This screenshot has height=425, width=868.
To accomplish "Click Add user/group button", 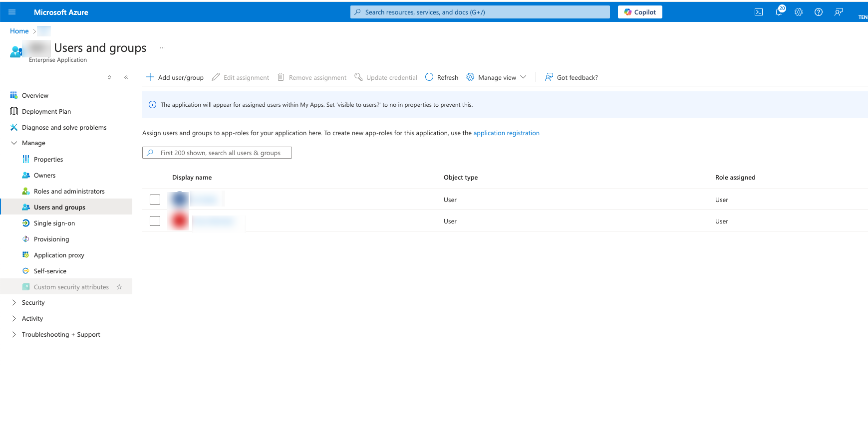I will (x=175, y=77).
